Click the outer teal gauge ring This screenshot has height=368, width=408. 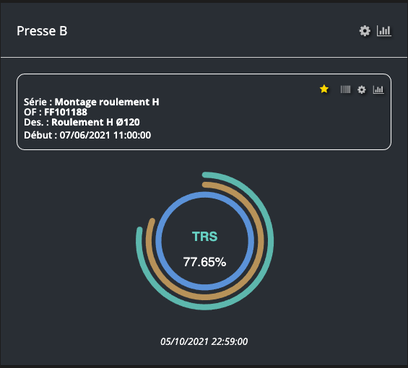(x=271, y=241)
